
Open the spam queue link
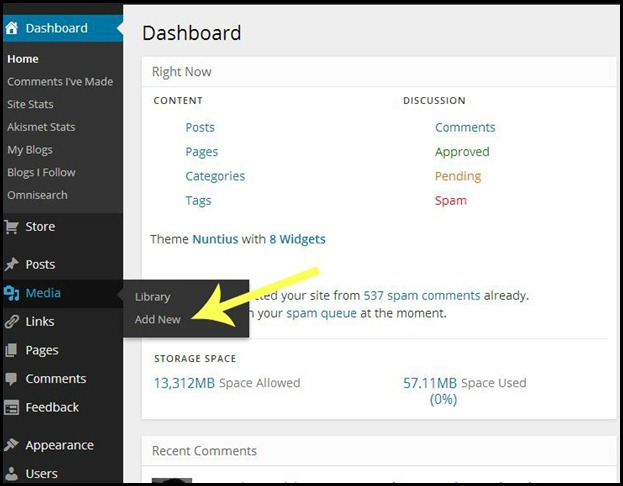[321, 313]
